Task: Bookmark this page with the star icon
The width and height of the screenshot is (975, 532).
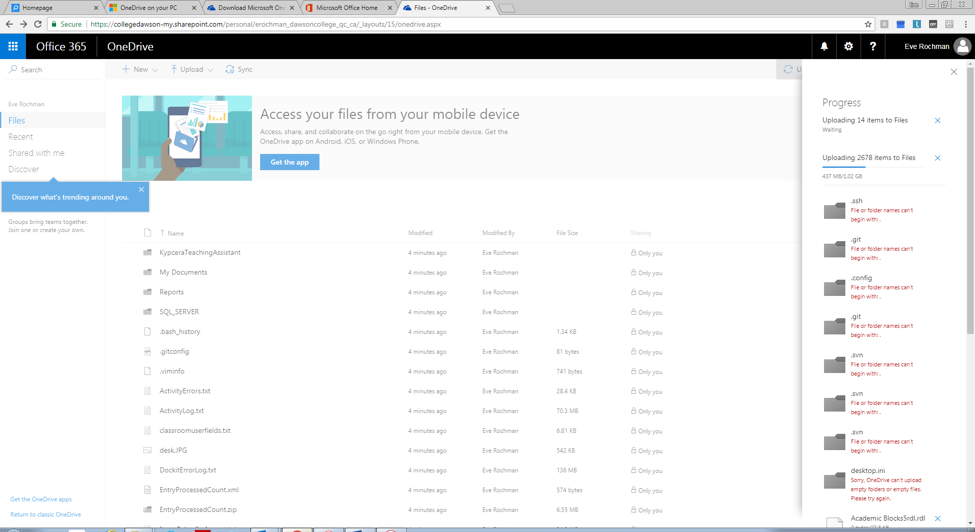Action: point(868,24)
